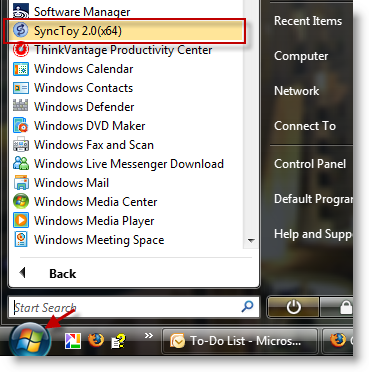Switch to To-Do List taskbar window

(239, 341)
